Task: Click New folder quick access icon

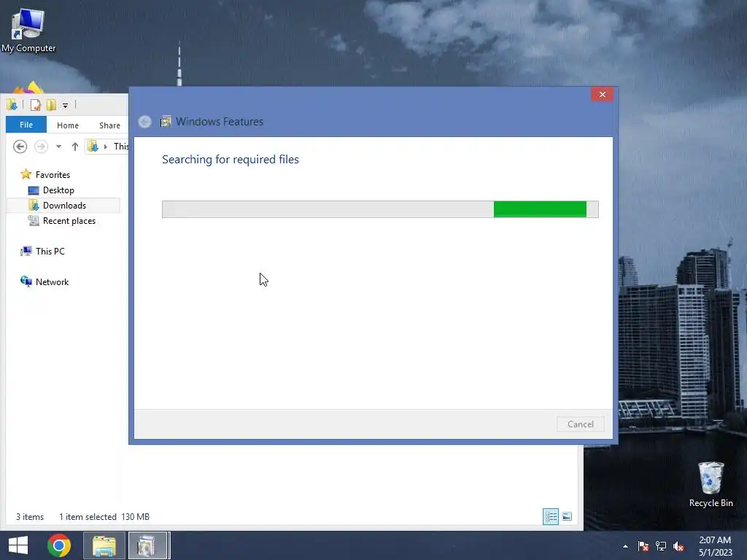Action: (51, 105)
